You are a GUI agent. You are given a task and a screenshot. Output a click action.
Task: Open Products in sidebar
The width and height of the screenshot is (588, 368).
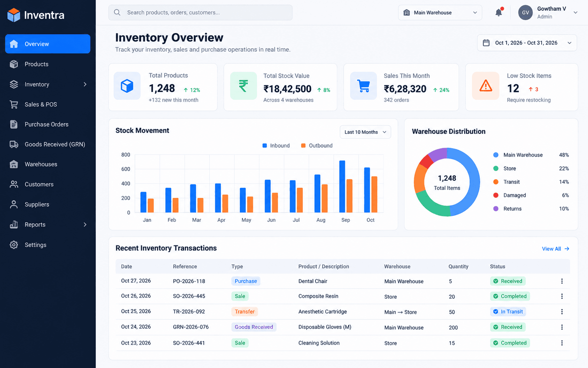coord(48,64)
